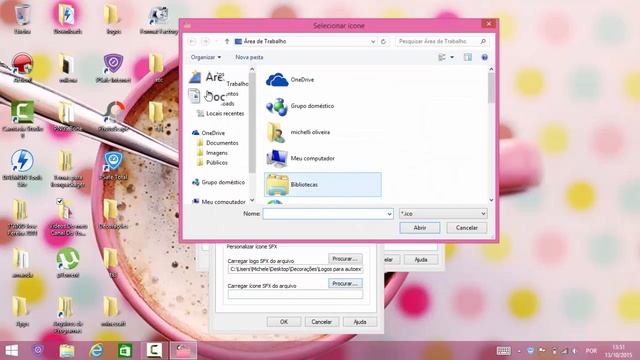Open File Explorer from the taskbar
The height and width of the screenshot is (360, 640).
pos(67,351)
